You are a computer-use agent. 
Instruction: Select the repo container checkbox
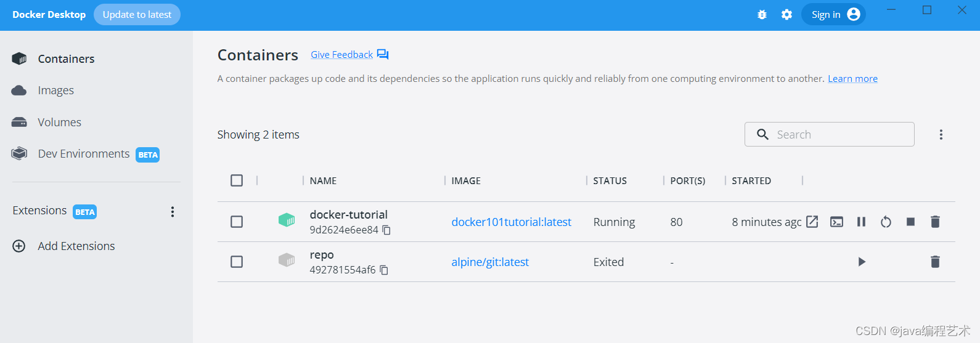click(237, 262)
